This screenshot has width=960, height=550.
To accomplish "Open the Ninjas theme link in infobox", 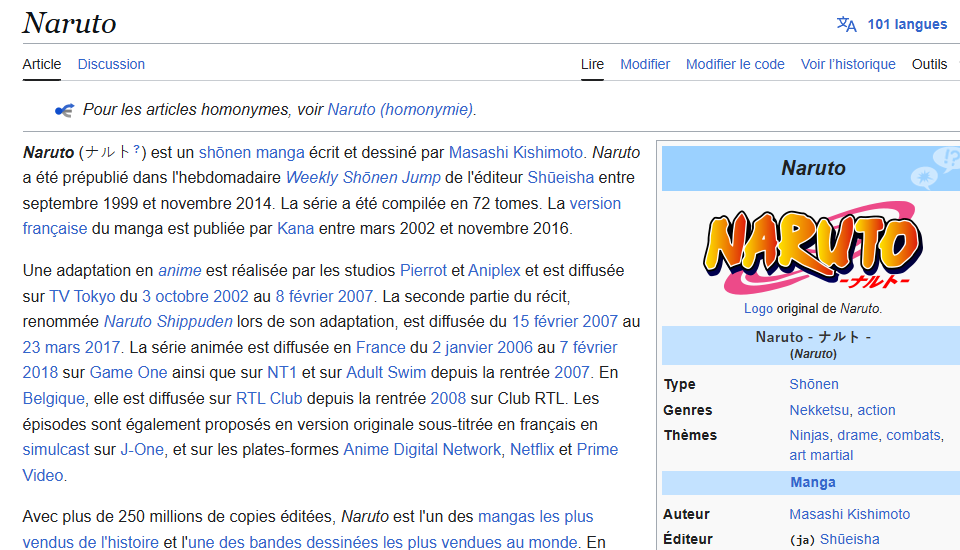I will tap(809, 435).
